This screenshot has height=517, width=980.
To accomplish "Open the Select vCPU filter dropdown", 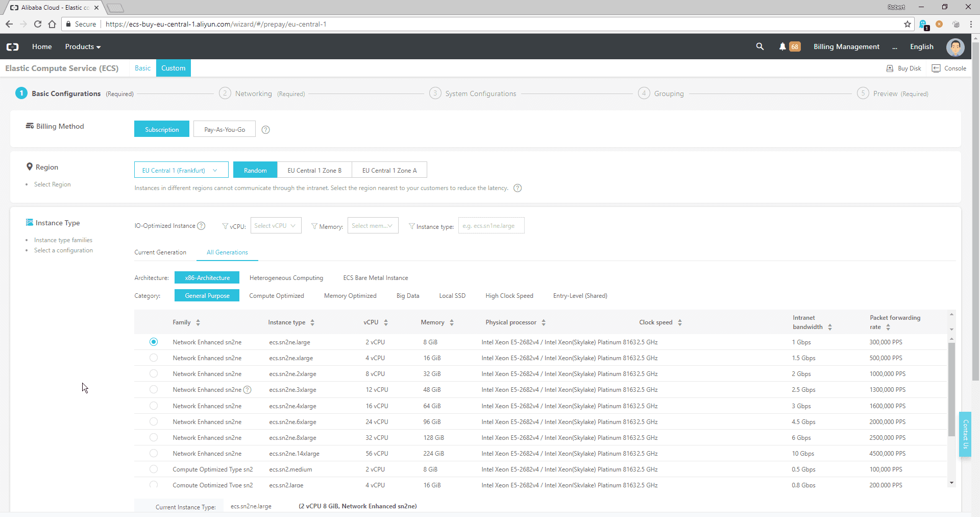I will point(276,226).
